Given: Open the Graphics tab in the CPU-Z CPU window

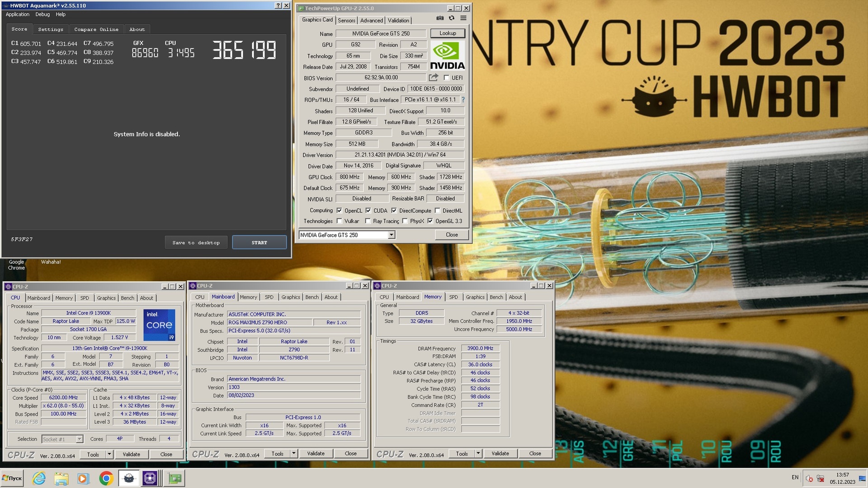Looking at the screenshot, I should coord(106,298).
